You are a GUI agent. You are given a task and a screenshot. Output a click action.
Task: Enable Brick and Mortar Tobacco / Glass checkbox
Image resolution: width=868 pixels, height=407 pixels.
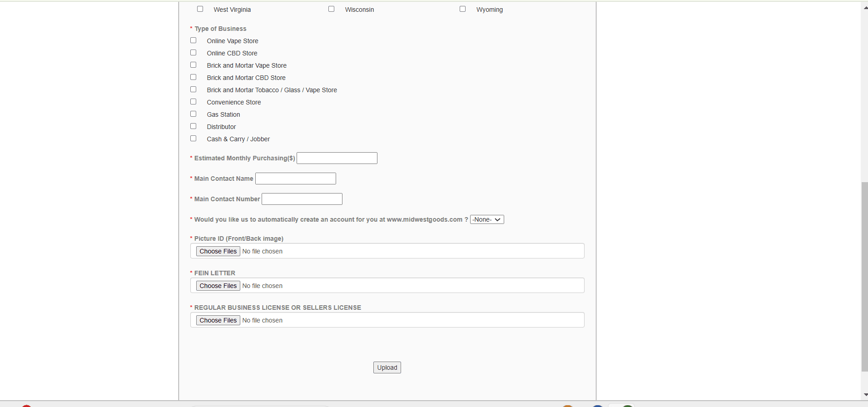[x=193, y=89]
